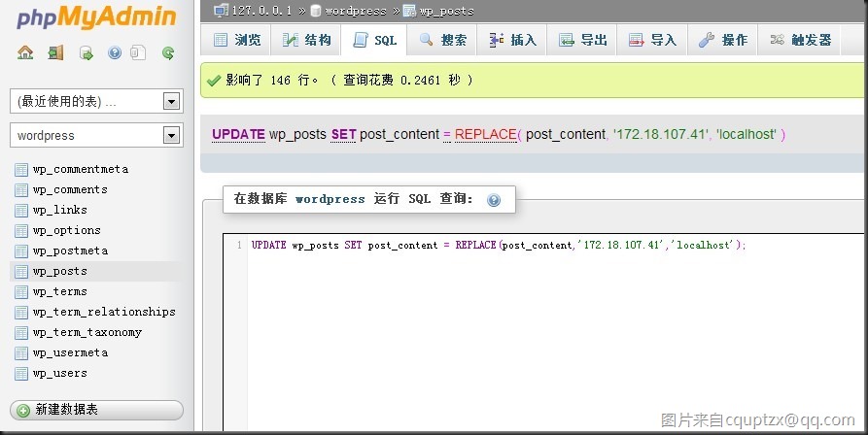Click SQL query help question icon
Image resolution: width=868 pixels, height=435 pixels.
(494, 200)
